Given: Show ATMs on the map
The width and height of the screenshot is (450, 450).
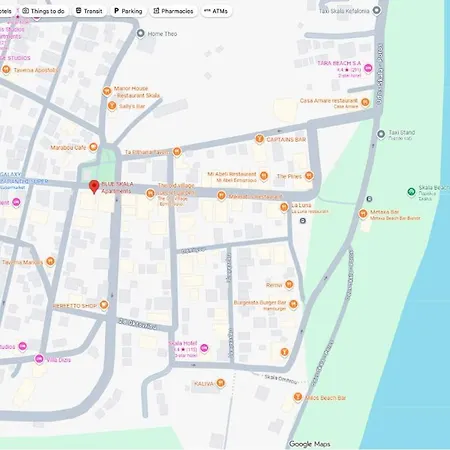Looking at the screenshot, I should pos(216,11).
